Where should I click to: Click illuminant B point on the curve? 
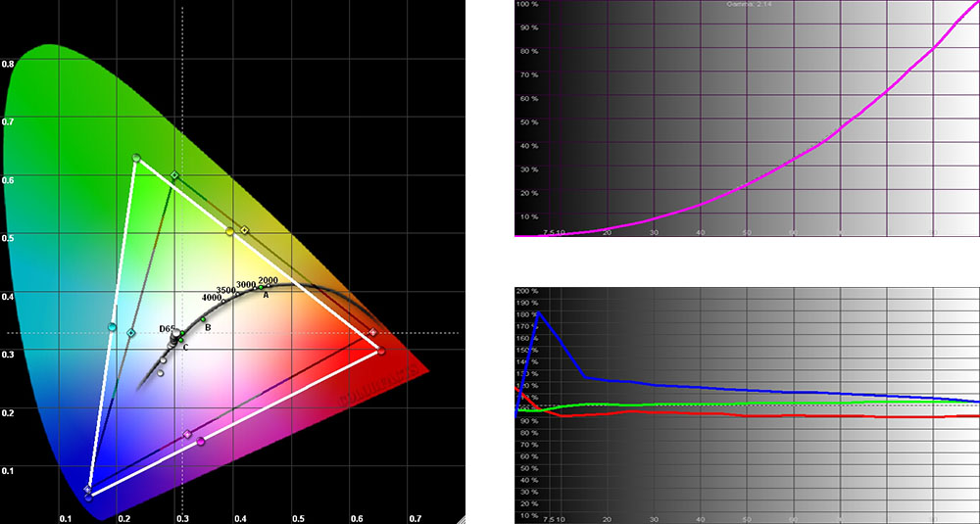tap(204, 320)
